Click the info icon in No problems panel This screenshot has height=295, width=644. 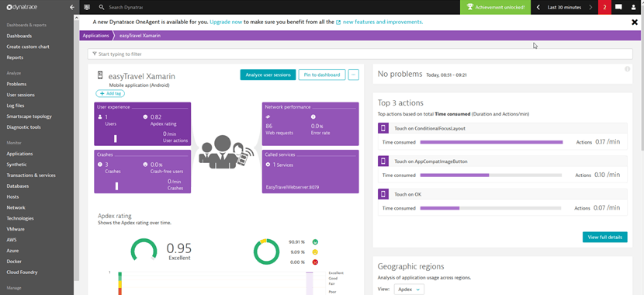[x=627, y=69]
